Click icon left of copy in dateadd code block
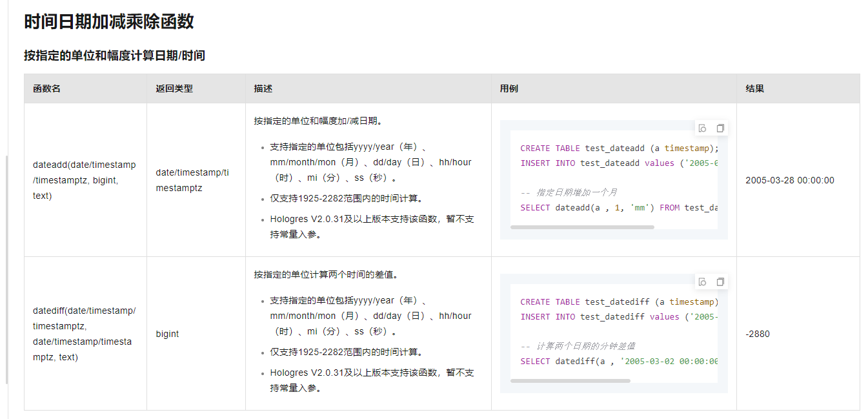Screen dimensions: 868x419 702,128
